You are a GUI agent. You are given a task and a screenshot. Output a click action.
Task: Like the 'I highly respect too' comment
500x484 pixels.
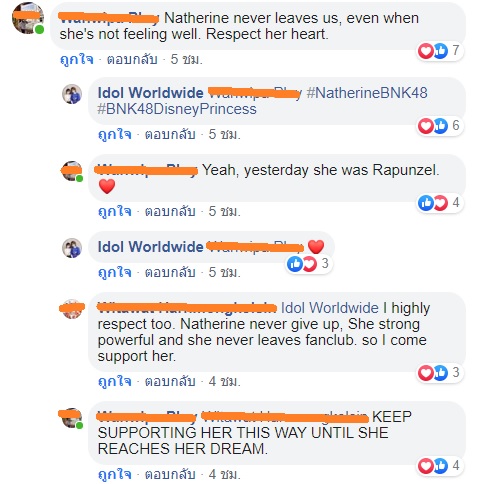pyautogui.click(x=115, y=381)
